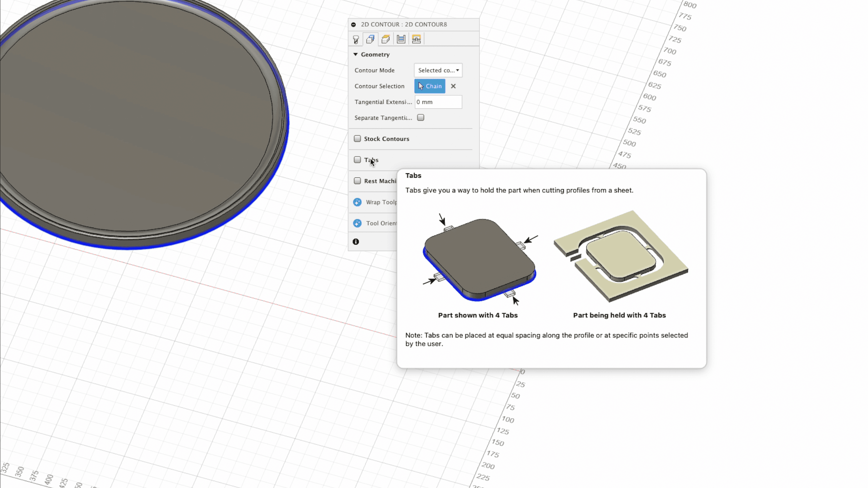868x488 pixels.
Task: Open the Contour Mode dropdown
Action: click(438, 70)
